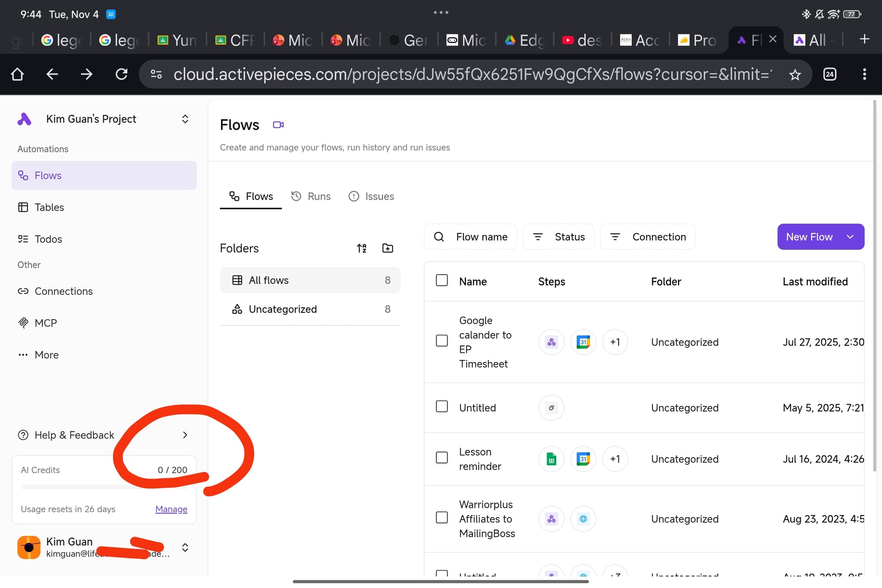The height and width of the screenshot is (588, 882).
Task: Click the video tutorial icon beside Flows heading
Action: pos(278,125)
